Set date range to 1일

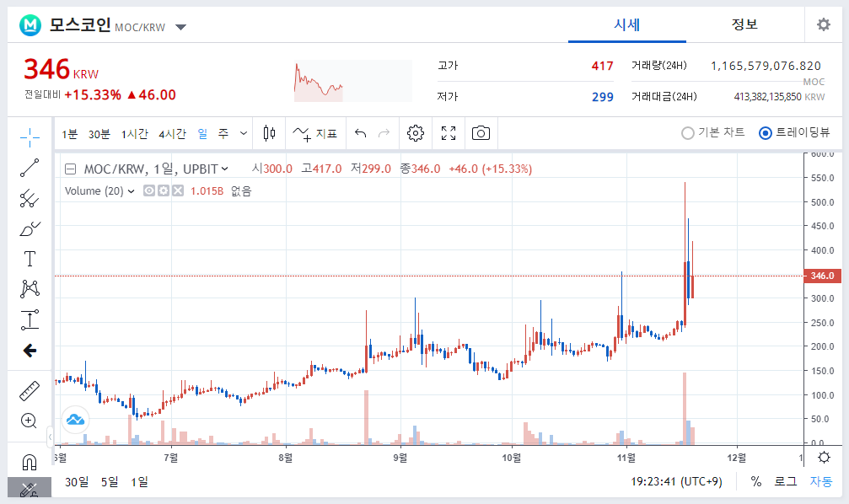tap(139, 482)
